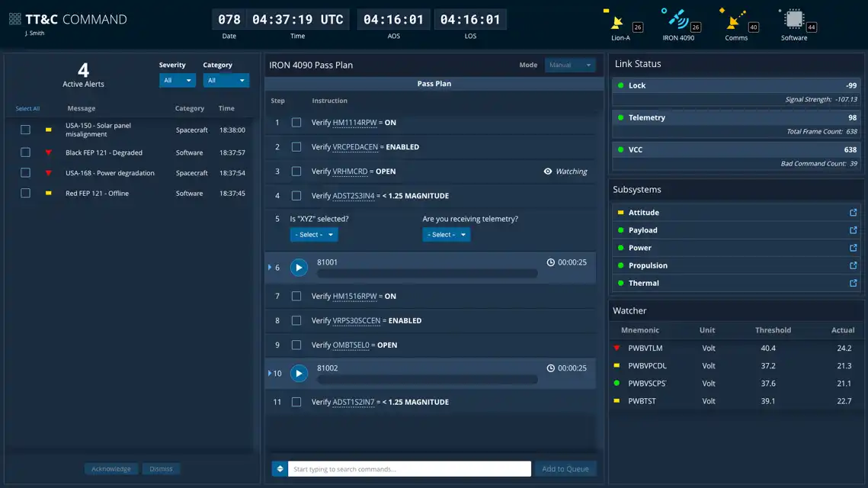Viewport: 868px width, 488px height.
Task: Click the yellow Attitude status indicator
Action: pos(620,212)
